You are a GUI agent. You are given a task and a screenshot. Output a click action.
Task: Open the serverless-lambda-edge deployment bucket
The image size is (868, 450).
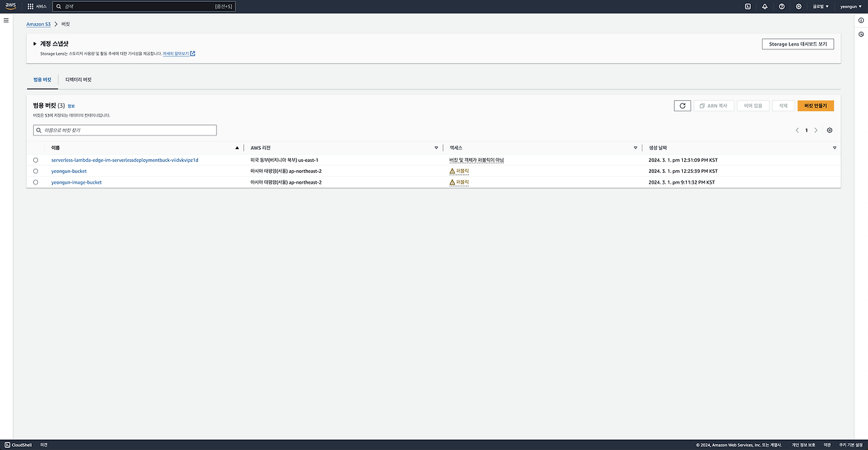coord(125,160)
